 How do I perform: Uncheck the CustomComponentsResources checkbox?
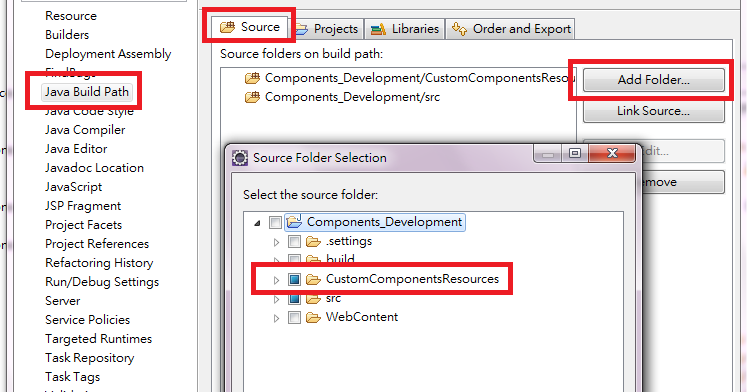point(294,280)
